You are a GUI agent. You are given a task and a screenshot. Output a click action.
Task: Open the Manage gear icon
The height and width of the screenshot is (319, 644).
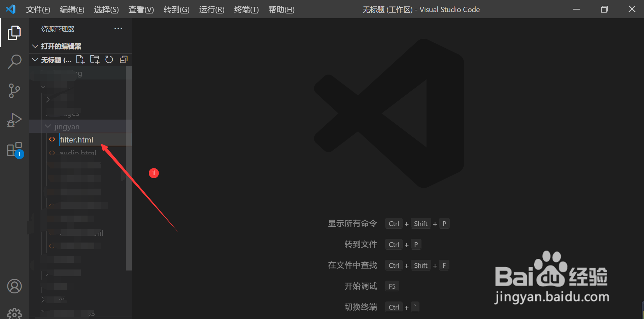coord(14,313)
